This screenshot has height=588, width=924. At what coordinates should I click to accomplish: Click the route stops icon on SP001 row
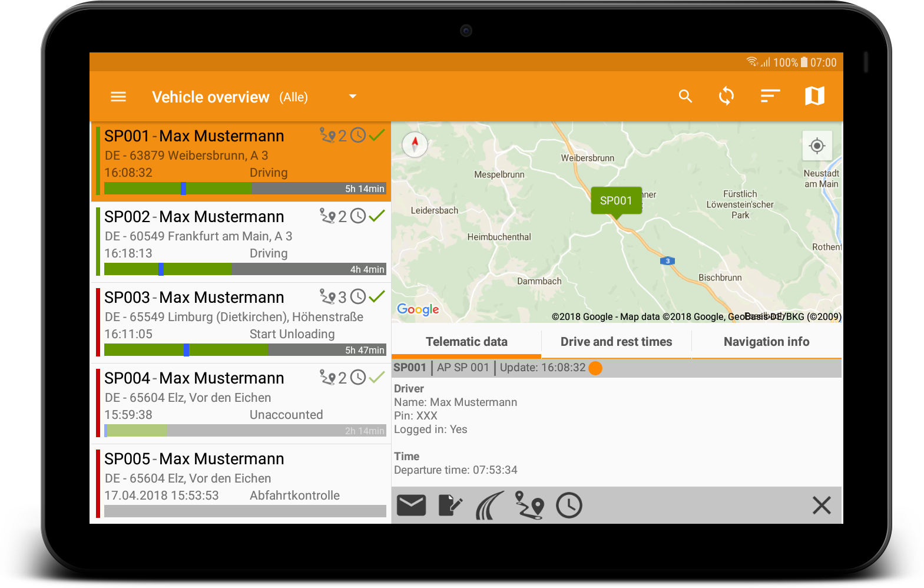328,136
